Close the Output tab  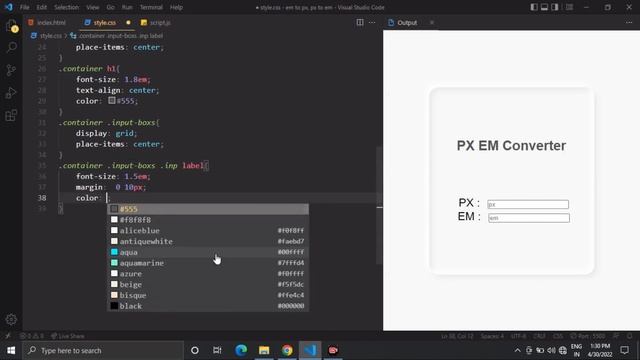pyautogui.click(x=432, y=22)
